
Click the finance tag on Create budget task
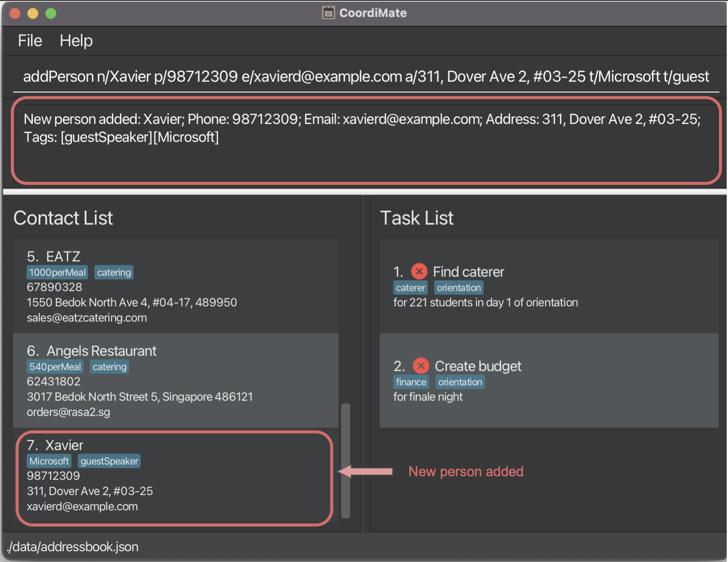tap(411, 382)
